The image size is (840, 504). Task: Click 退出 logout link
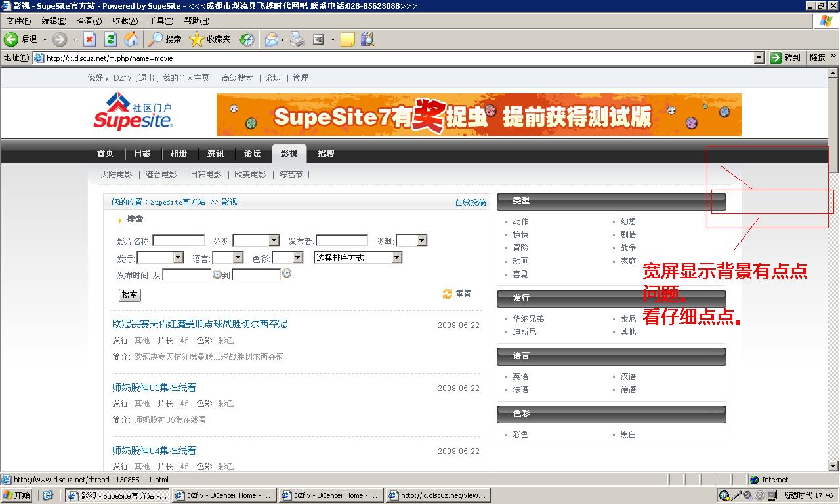[146, 78]
